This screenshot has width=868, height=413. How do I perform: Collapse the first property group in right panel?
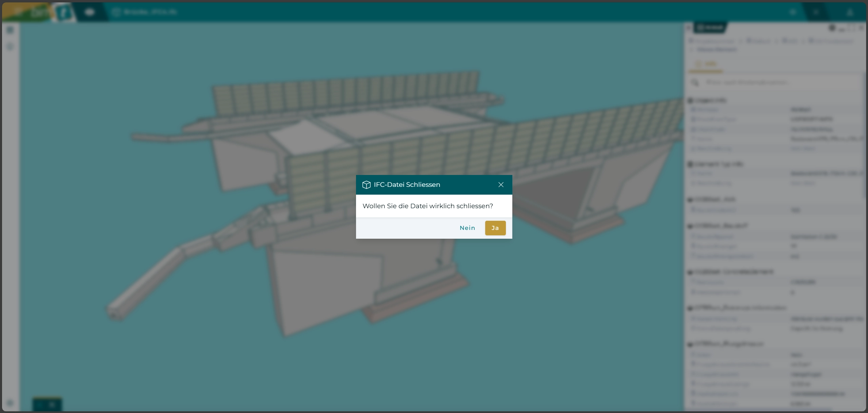pyautogui.click(x=690, y=100)
